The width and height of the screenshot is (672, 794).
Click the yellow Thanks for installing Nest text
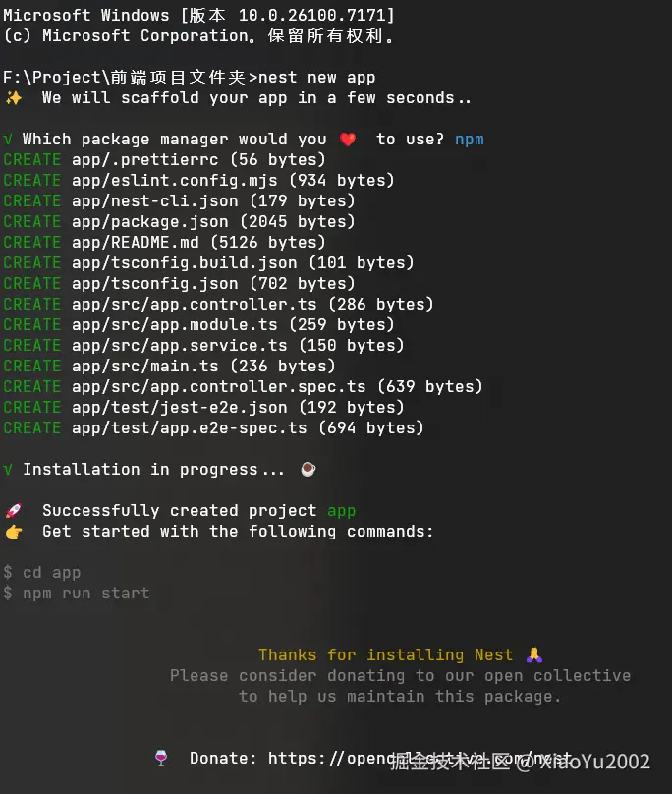[385, 655]
